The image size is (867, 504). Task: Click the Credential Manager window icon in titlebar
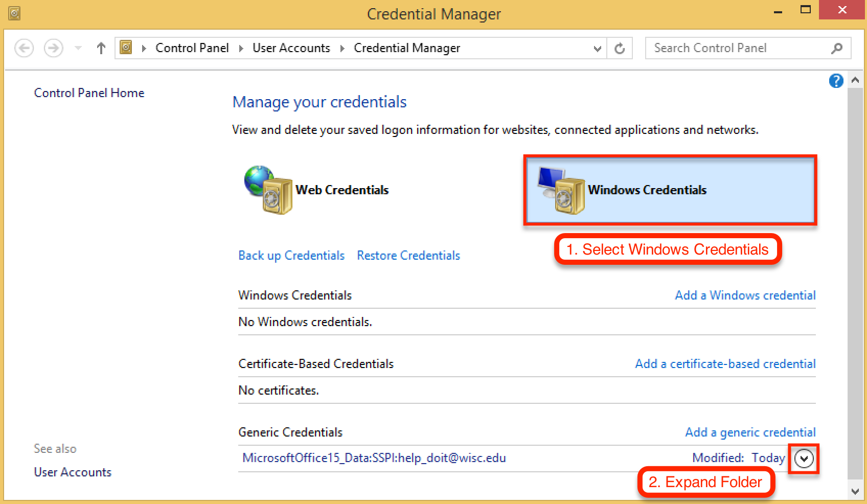14,13
